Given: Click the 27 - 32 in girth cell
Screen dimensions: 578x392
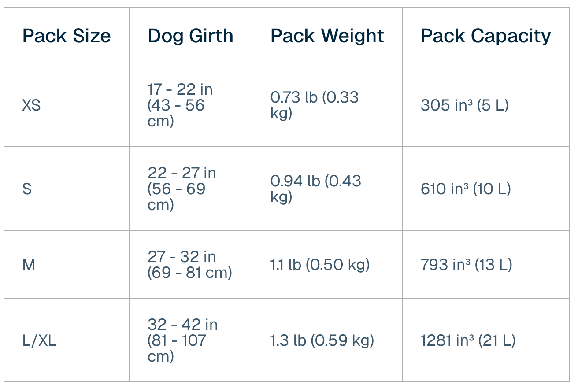Looking at the screenshot, I should pos(189,265).
